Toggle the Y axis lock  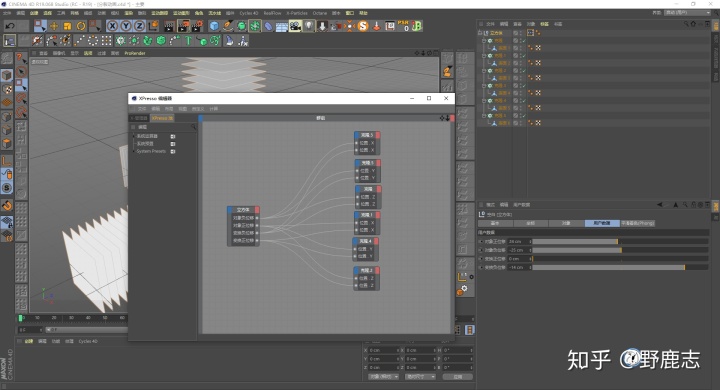point(126,26)
